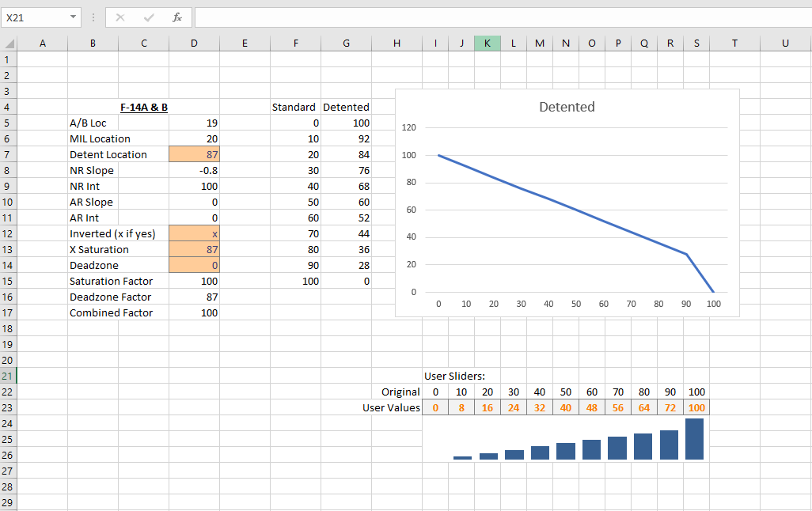Click the Cancel X formula bar icon

[x=120, y=17]
